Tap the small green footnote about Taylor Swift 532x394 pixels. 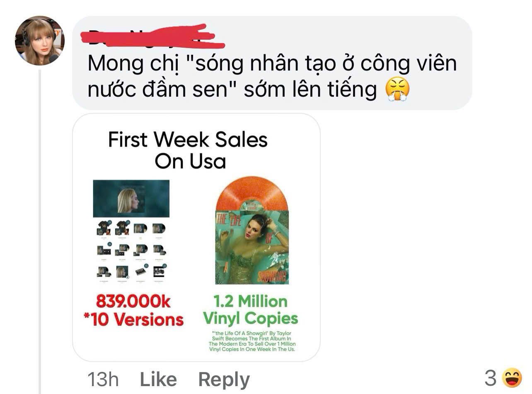pos(252,341)
